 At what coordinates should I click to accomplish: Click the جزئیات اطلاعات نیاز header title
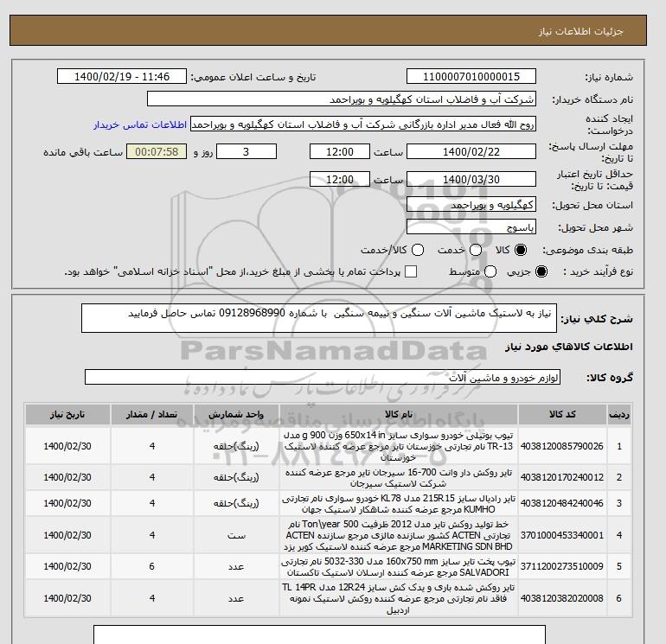pyautogui.click(x=580, y=31)
